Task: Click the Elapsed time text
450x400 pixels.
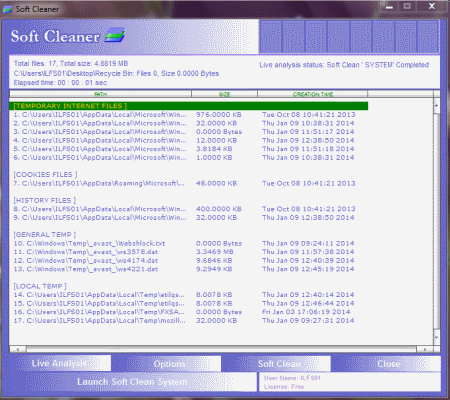Action: (60, 83)
